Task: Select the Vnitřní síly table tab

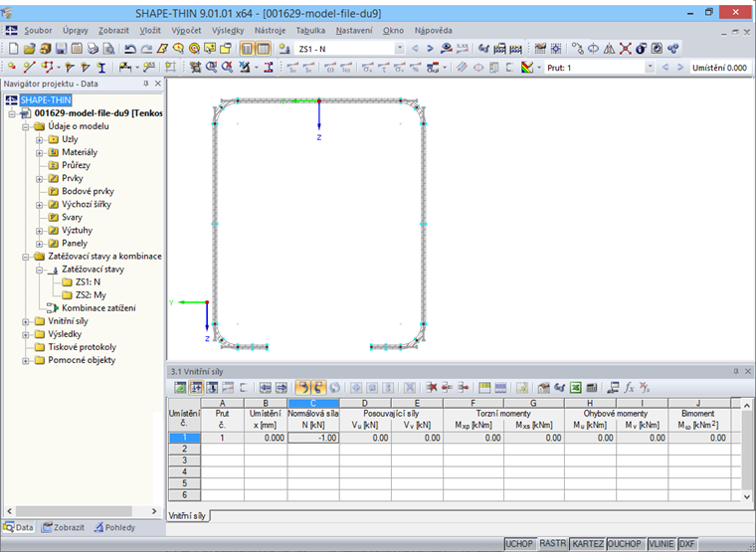Action: 188,516
